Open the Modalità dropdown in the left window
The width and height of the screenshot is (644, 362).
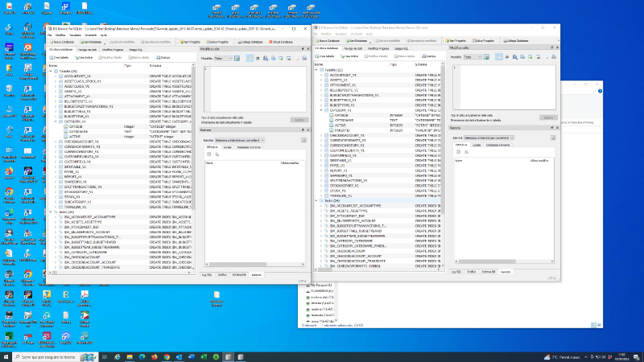tap(223, 59)
